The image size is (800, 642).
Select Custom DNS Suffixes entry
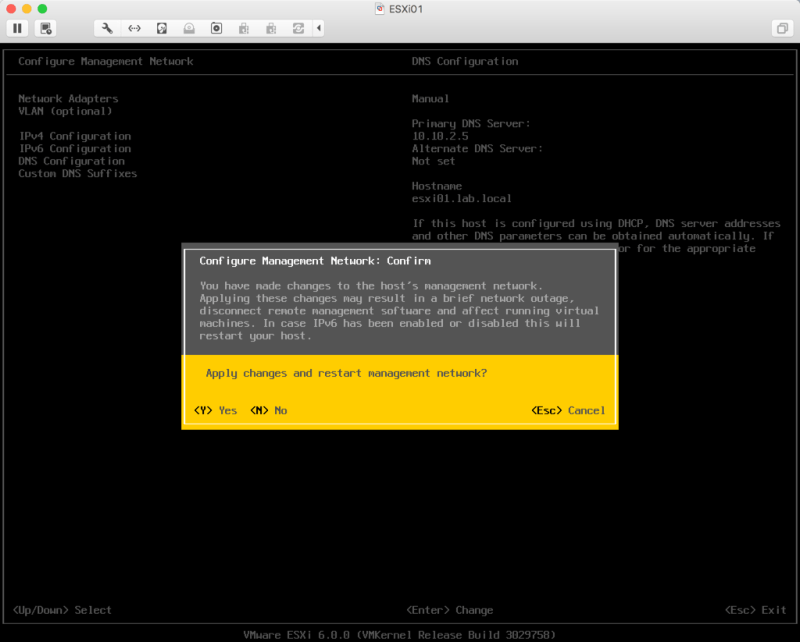[x=78, y=173]
